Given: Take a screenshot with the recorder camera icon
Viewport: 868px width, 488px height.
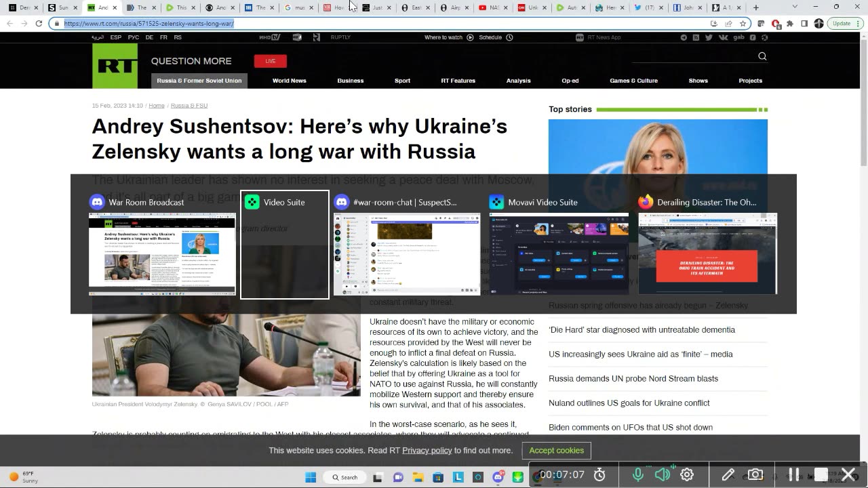Looking at the screenshot, I should (x=755, y=475).
